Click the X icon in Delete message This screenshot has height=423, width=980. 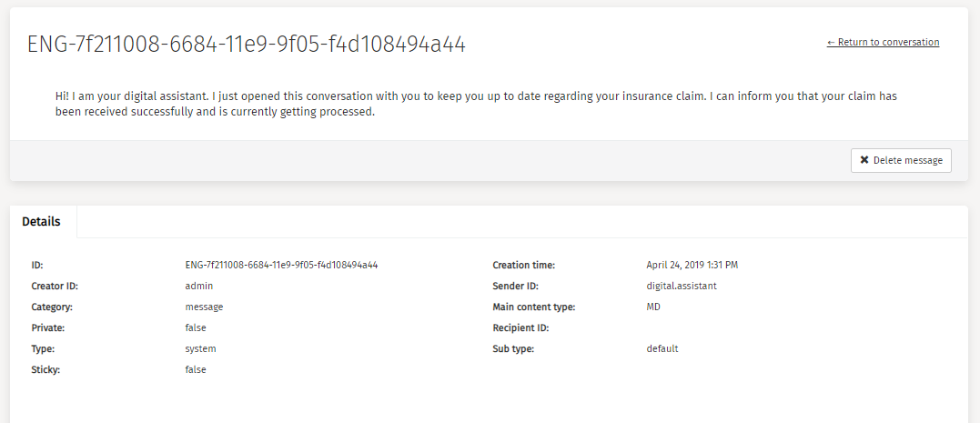(864, 160)
